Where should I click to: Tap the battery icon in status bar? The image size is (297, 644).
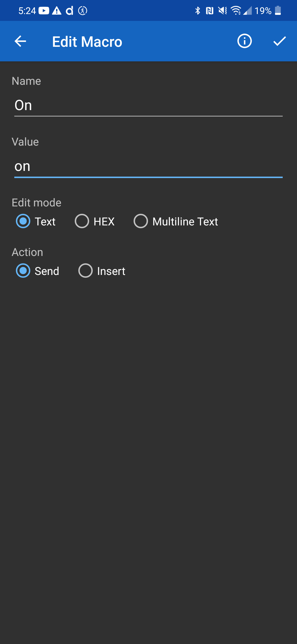click(x=278, y=11)
